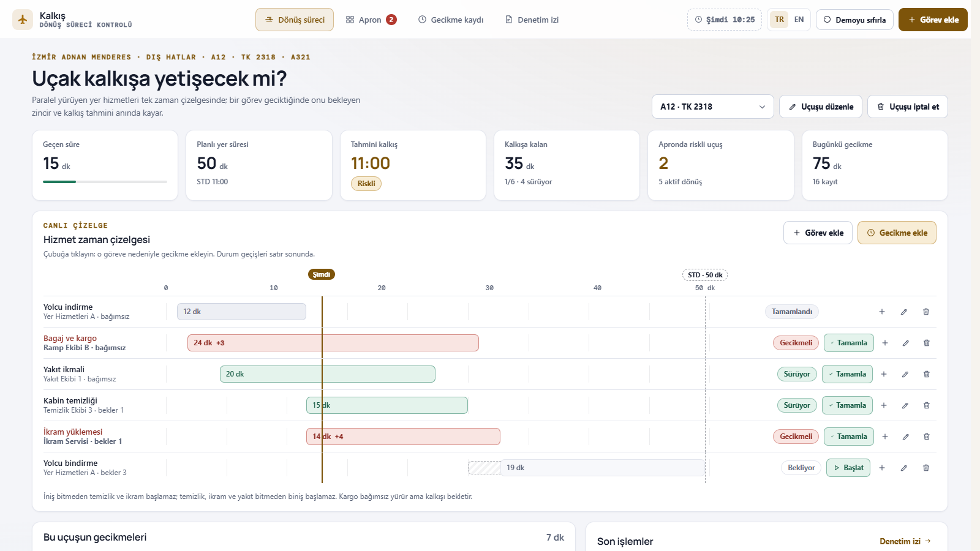Click the top Görev ekle button

(x=933, y=20)
